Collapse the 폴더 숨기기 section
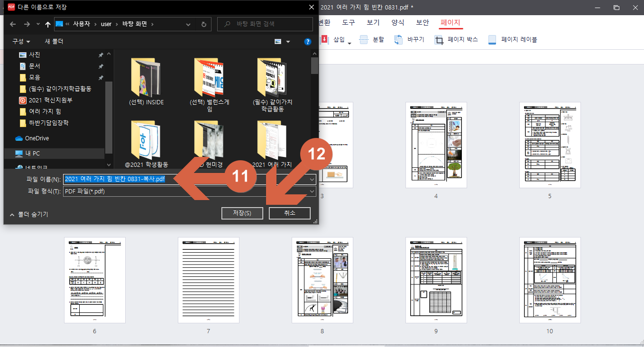The width and height of the screenshot is (644, 347). 29,214
